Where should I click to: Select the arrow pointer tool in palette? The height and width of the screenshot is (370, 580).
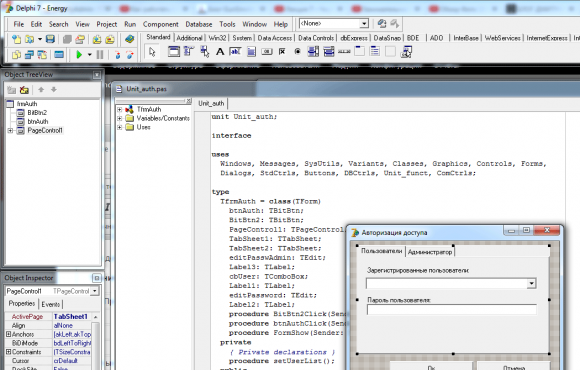[x=152, y=51]
